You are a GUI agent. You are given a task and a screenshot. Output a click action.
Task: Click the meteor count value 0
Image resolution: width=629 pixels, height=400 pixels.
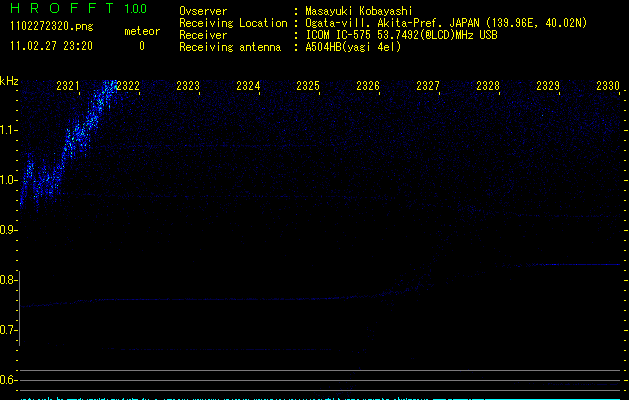[142, 46]
